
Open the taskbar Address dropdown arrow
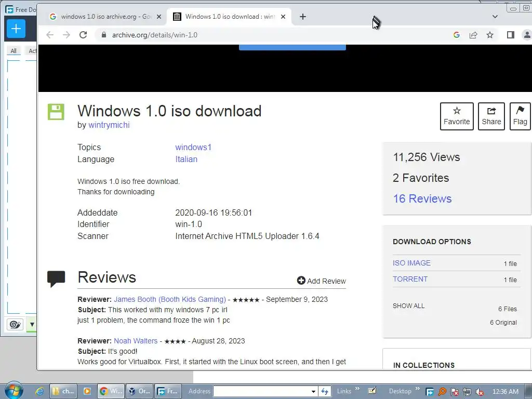pos(313,391)
